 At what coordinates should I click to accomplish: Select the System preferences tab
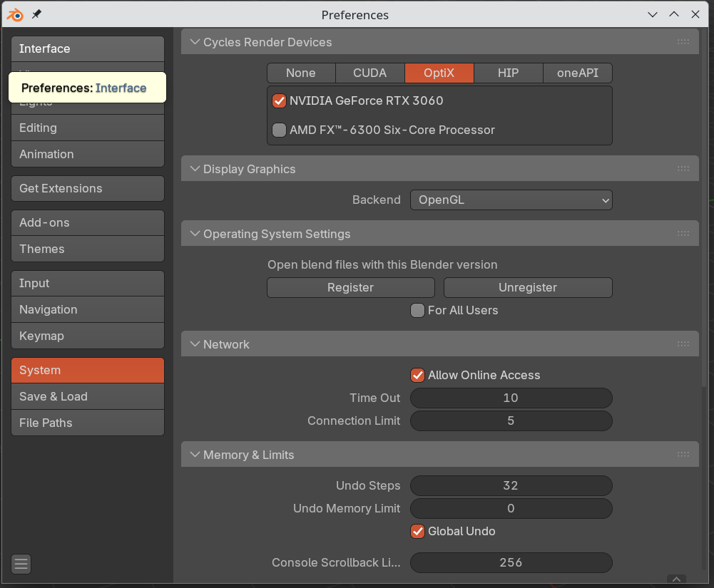coord(88,370)
